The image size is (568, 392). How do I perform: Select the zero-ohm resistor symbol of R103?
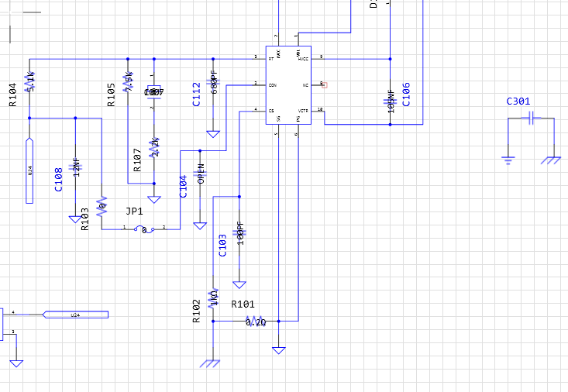pos(102,207)
